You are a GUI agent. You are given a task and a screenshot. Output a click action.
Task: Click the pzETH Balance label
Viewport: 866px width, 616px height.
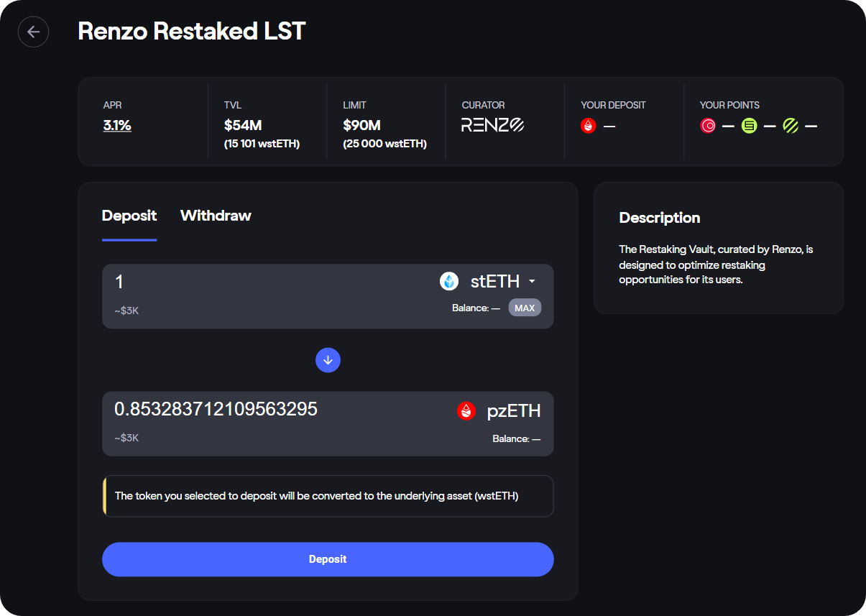[517, 438]
